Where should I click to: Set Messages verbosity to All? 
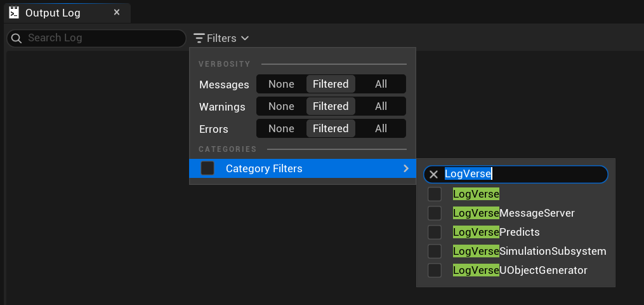[381, 84]
